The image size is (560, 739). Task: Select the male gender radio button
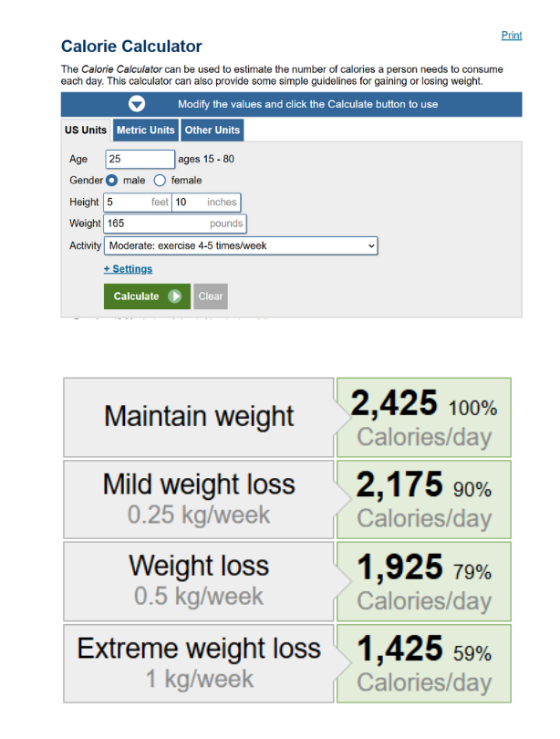click(111, 180)
